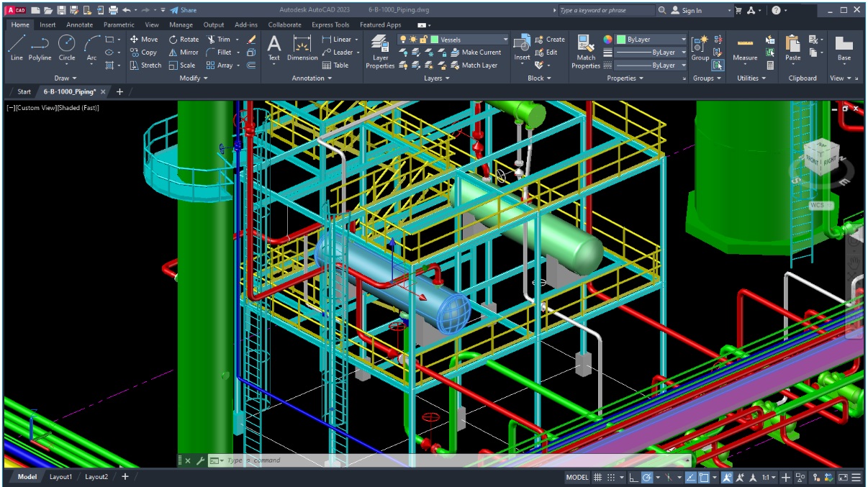868x487 pixels.
Task: Expand the annotation scale 1:1 dropdown
Action: [x=774, y=476]
